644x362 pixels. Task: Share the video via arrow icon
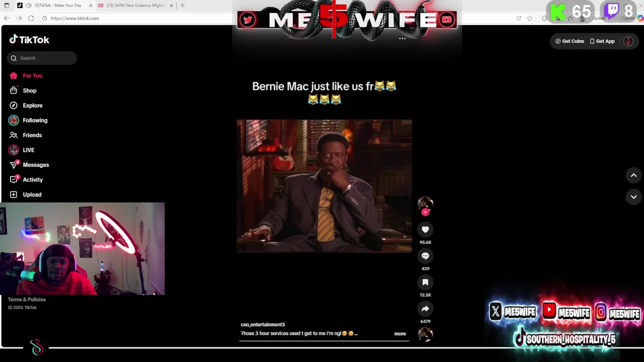pyautogui.click(x=425, y=309)
